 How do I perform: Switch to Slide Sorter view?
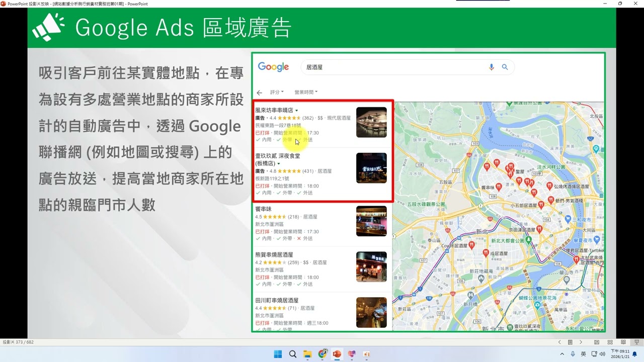[610, 342]
